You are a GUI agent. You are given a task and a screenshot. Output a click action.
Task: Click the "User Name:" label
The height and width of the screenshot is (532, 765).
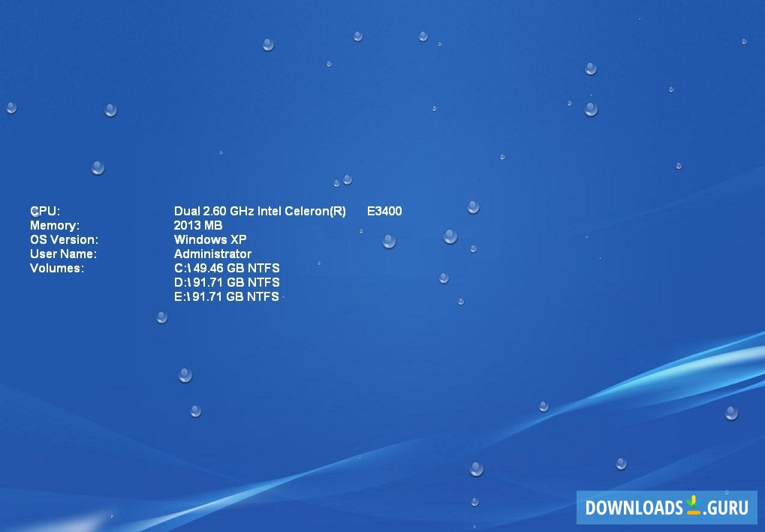(63, 254)
